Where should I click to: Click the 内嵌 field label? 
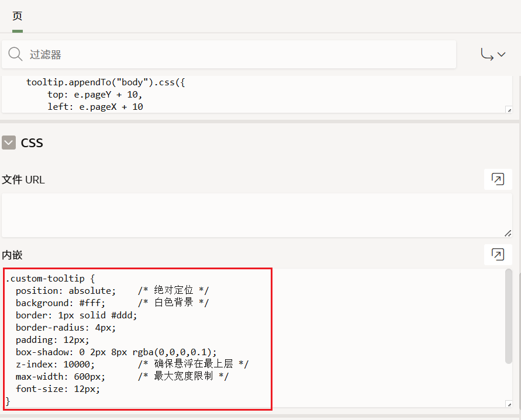coord(12,255)
